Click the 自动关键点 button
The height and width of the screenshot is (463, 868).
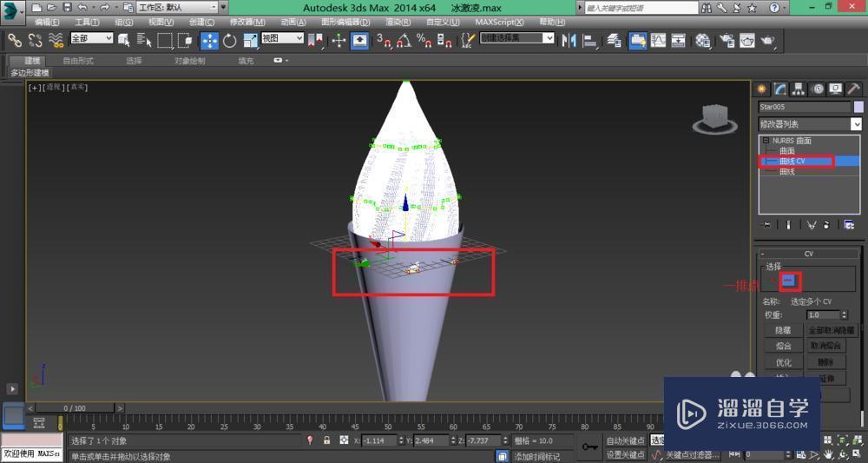coord(626,440)
